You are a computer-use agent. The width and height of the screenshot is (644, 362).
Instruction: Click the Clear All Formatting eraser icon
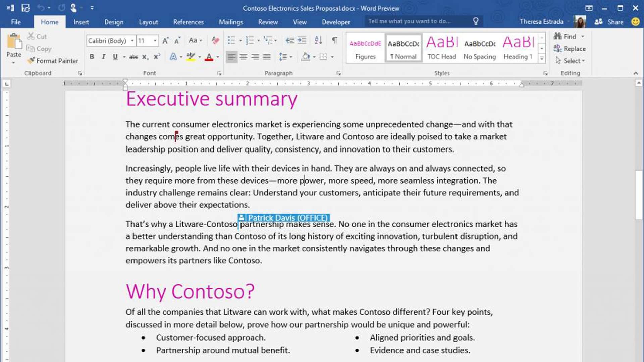(215, 41)
